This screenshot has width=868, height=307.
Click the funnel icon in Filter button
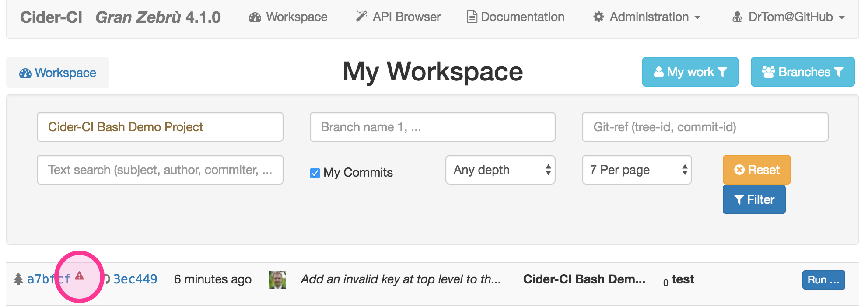pos(739,200)
